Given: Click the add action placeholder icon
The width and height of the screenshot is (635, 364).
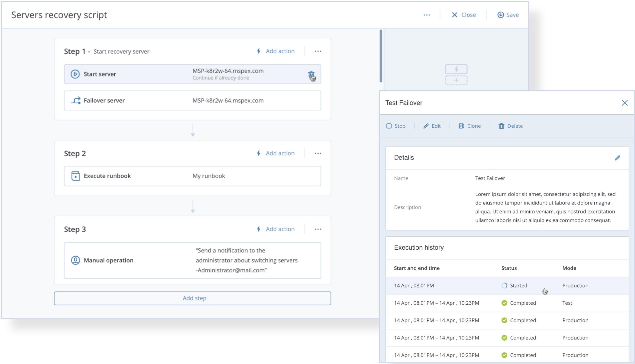Looking at the screenshot, I should coord(456,75).
